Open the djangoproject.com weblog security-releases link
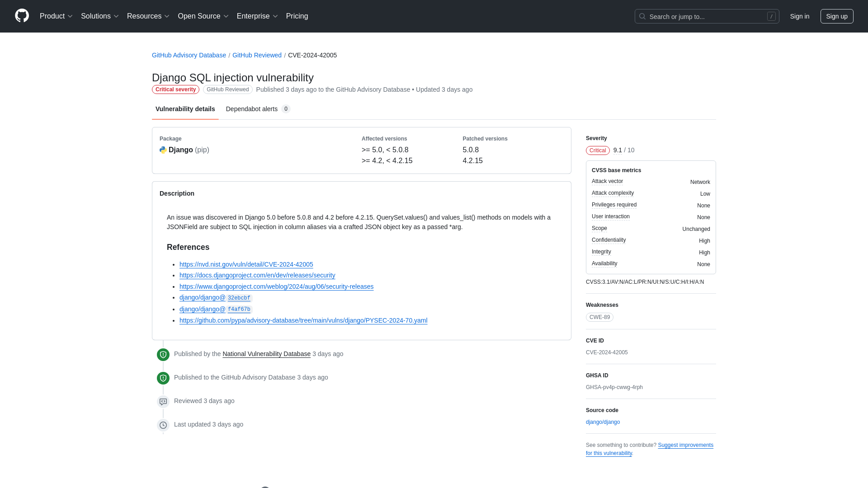Image resolution: width=868 pixels, height=488 pixels. tap(276, 286)
